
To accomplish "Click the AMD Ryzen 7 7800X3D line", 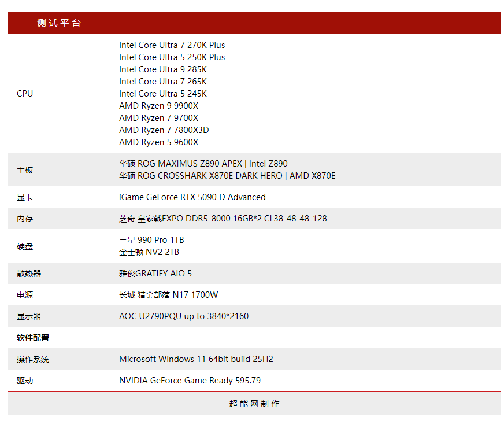I will [164, 130].
